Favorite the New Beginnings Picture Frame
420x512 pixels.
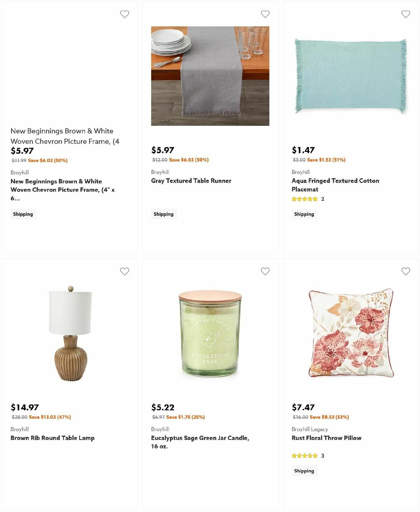125,14
